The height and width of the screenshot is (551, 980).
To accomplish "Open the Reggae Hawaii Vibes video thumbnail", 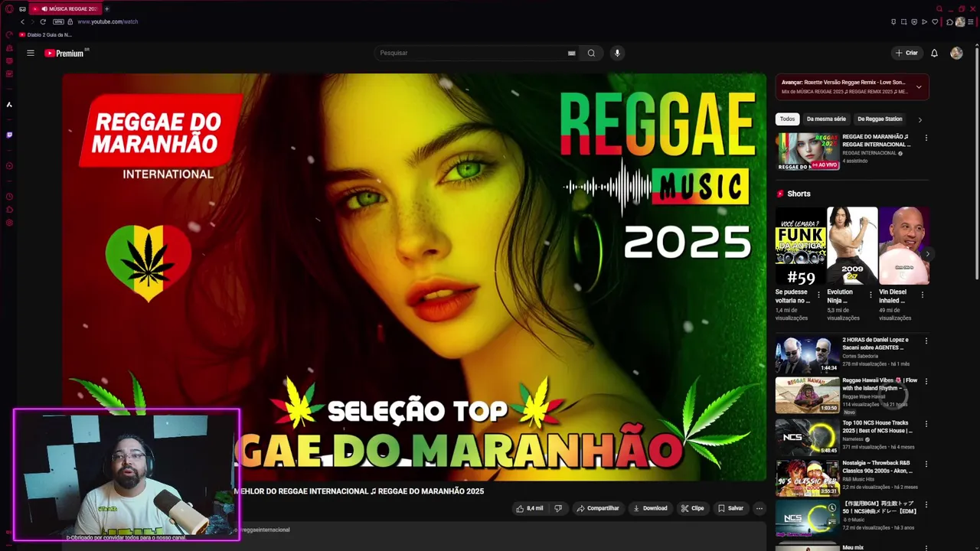I will (808, 395).
